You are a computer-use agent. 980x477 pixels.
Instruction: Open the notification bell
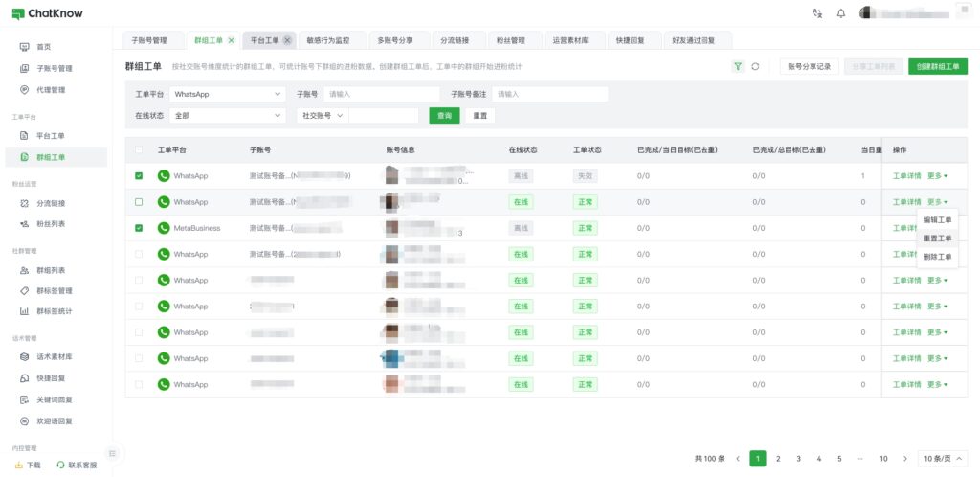click(841, 13)
